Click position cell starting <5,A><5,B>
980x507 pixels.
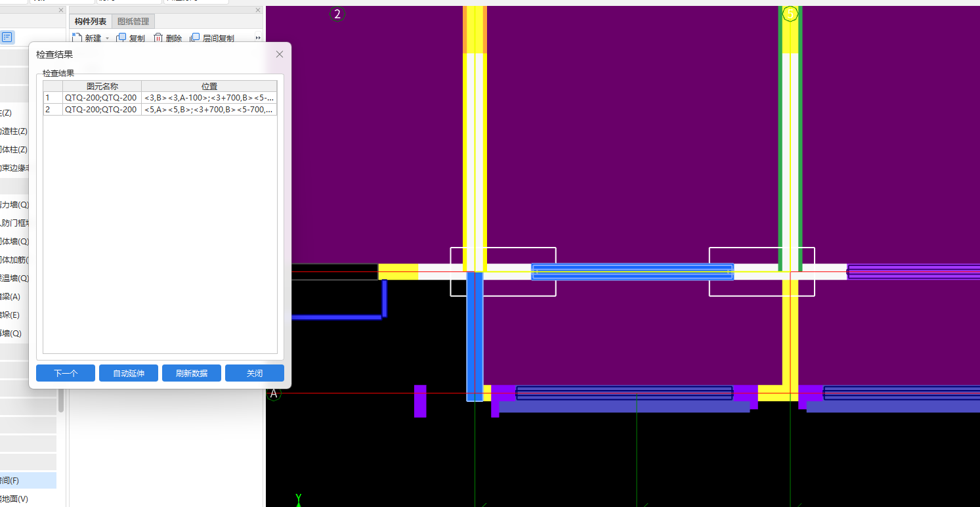tap(209, 110)
